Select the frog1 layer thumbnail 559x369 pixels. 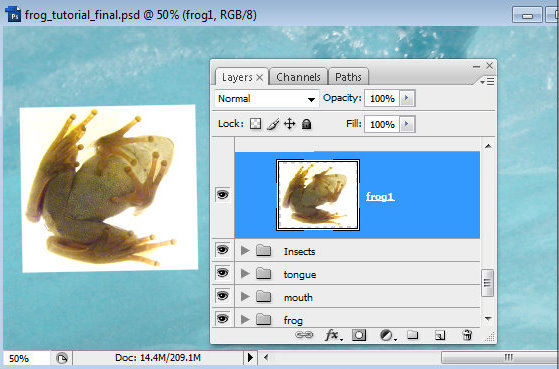[318, 195]
